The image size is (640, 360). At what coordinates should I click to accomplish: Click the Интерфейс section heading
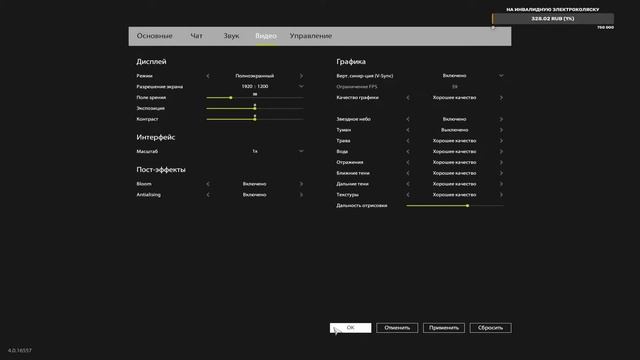point(156,138)
